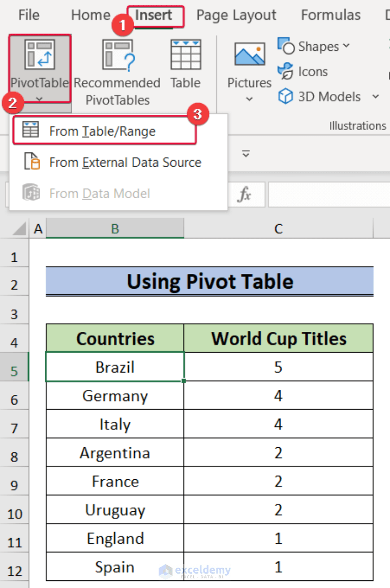The height and width of the screenshot is (588, 390).
Task: Go to the Home tab
Action: coord(91,15)
